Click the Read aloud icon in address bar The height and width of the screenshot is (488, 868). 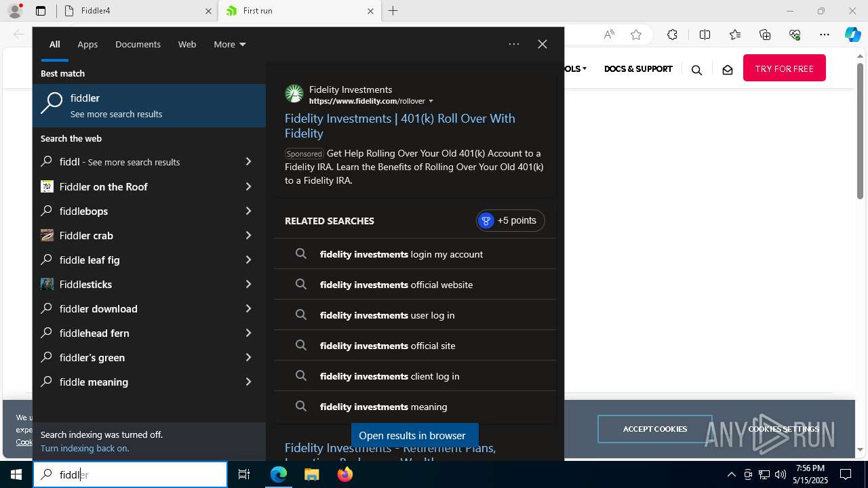pos(609,35)
